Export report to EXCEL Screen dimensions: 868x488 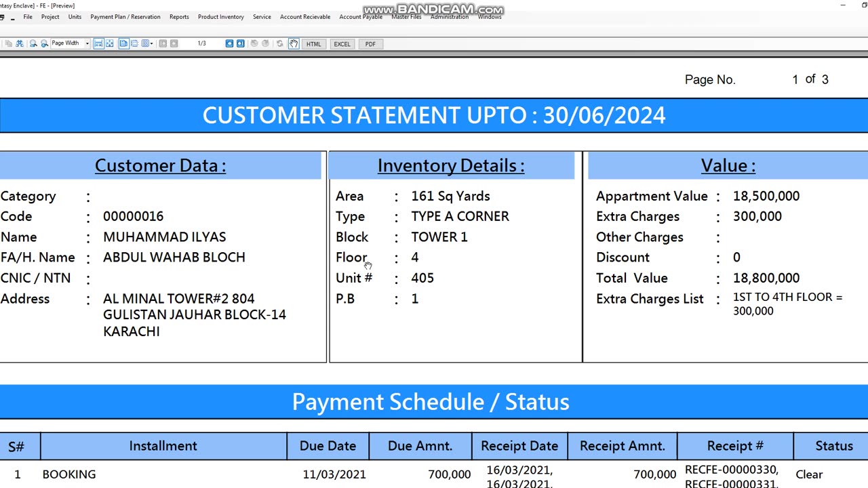[x=342, y=44]
